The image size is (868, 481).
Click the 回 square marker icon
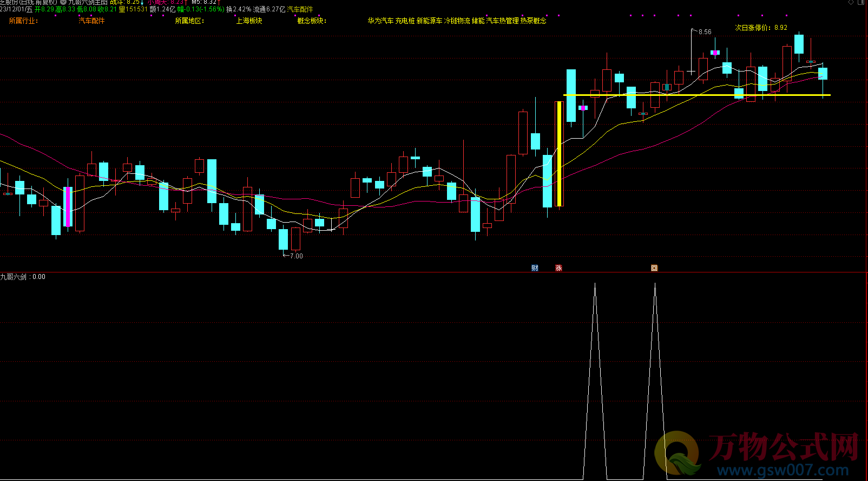(654, 268)
